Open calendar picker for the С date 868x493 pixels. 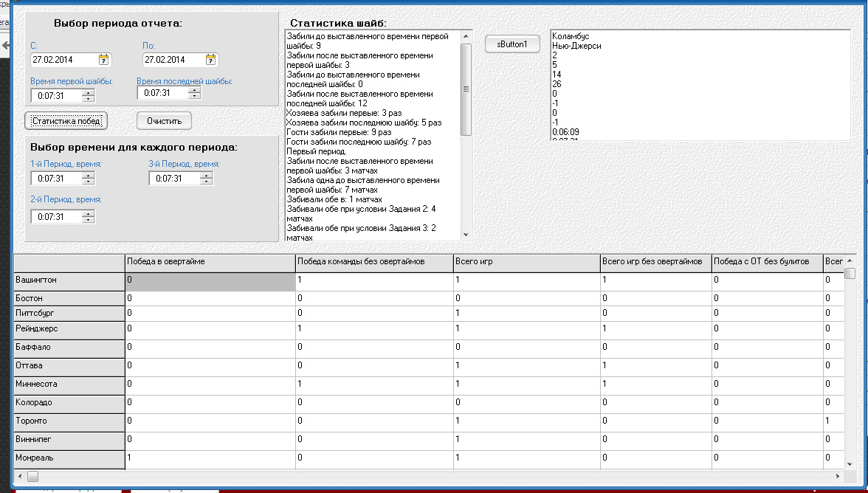click(103, 60)
